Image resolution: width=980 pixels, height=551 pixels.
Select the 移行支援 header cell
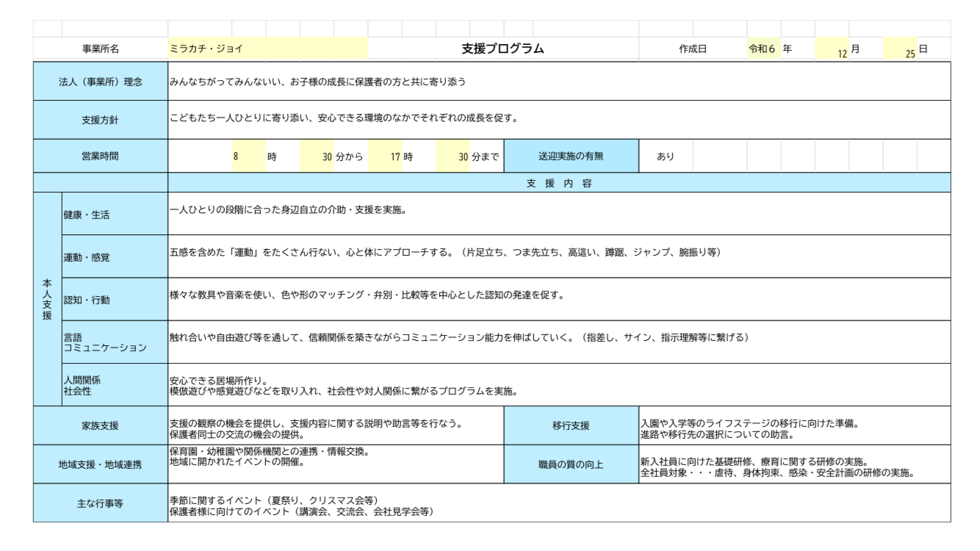pyautogui.click(x=572, y=425)
